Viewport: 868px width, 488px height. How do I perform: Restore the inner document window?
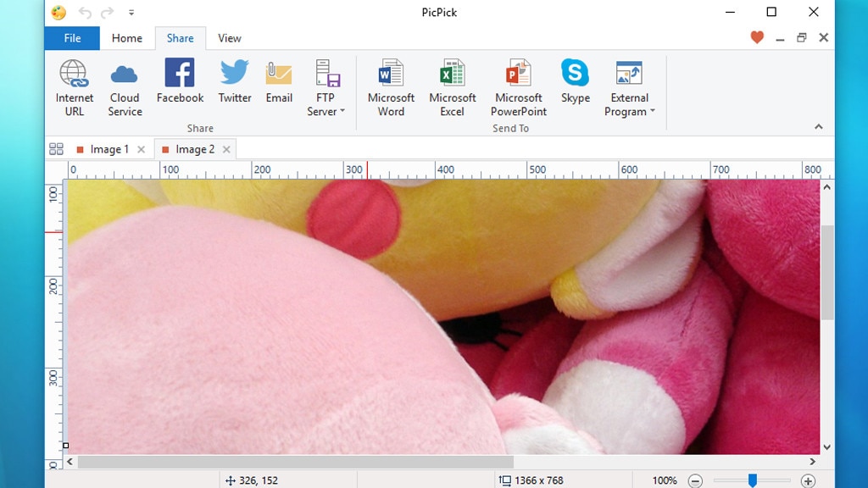(802, 37)
